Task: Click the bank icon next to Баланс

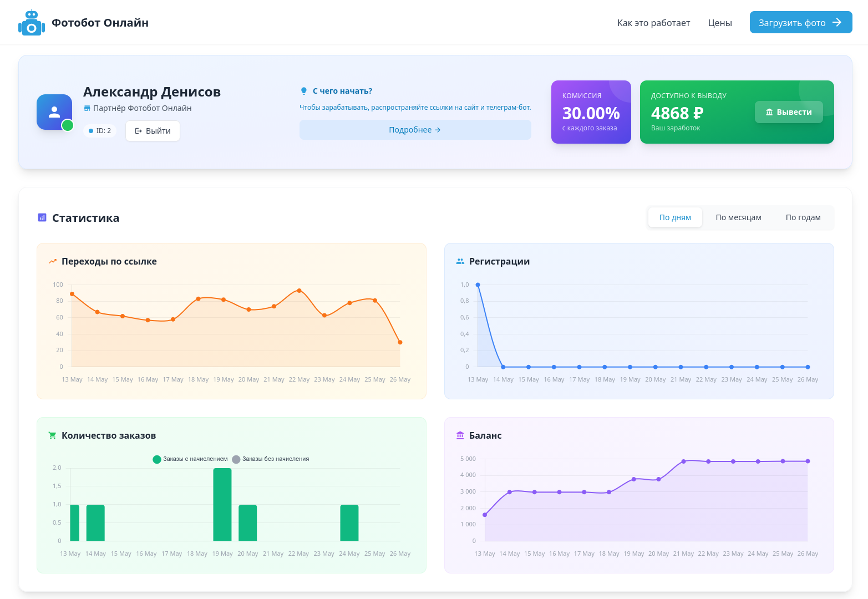Action: pos(460,435)
